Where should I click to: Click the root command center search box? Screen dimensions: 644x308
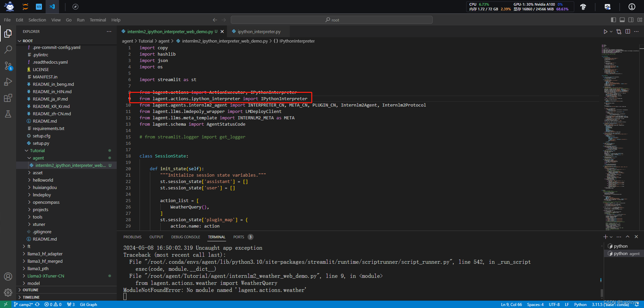[x=332, y=20]
